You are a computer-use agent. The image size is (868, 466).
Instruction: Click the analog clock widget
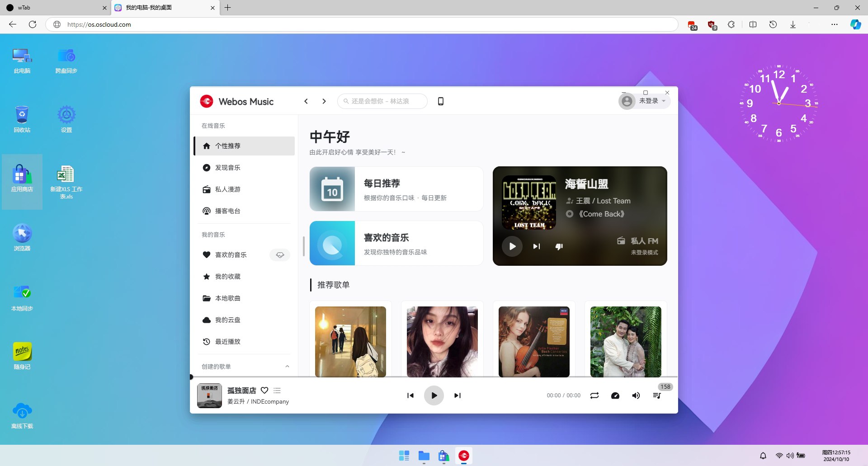click(779, 104)
